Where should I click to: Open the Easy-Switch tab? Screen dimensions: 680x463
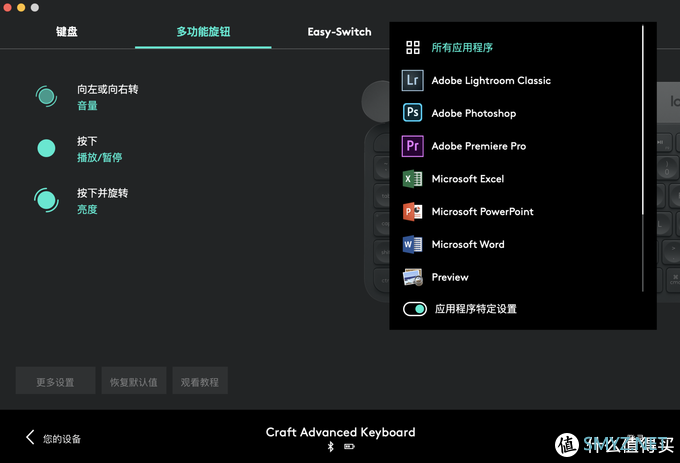(x=340, y=32)
